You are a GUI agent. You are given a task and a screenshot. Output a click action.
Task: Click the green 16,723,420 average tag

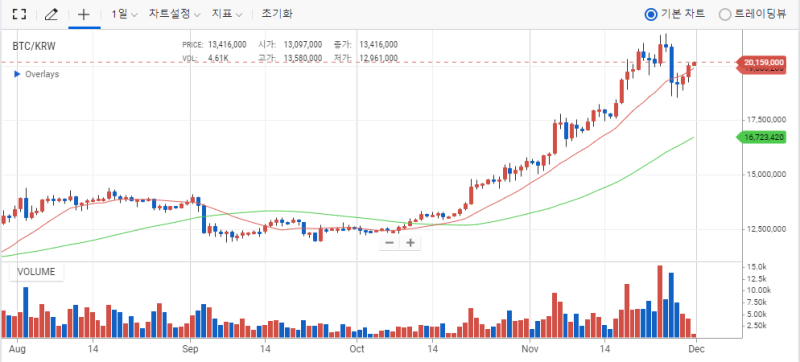point(760,137)
